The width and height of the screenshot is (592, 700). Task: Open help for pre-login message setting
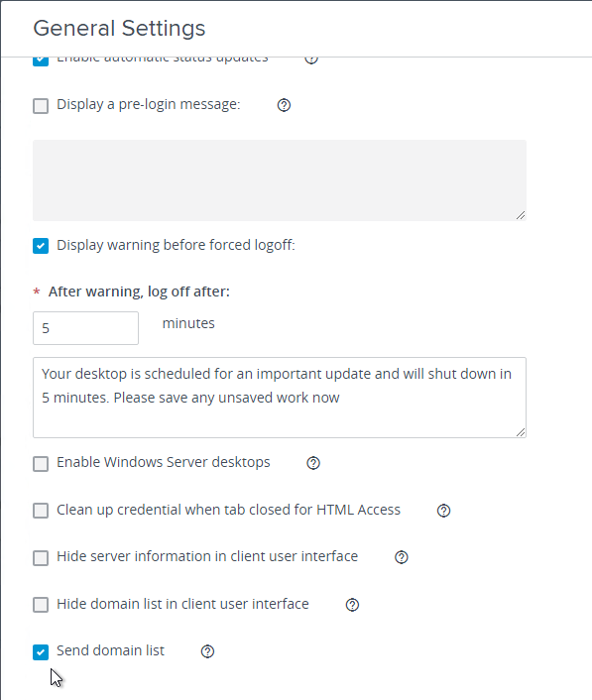[x=284, y=105]
